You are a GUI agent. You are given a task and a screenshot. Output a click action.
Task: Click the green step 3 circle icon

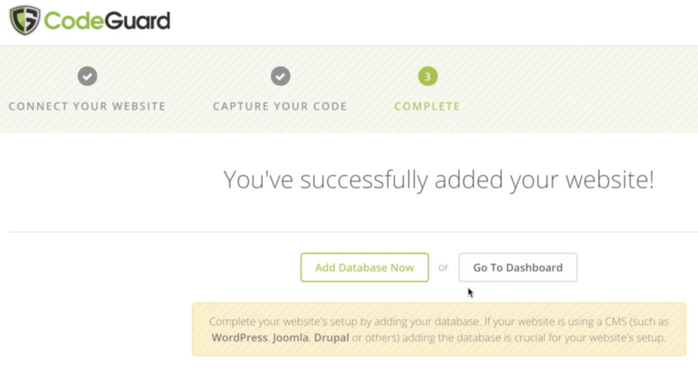[x=428, y=77]
